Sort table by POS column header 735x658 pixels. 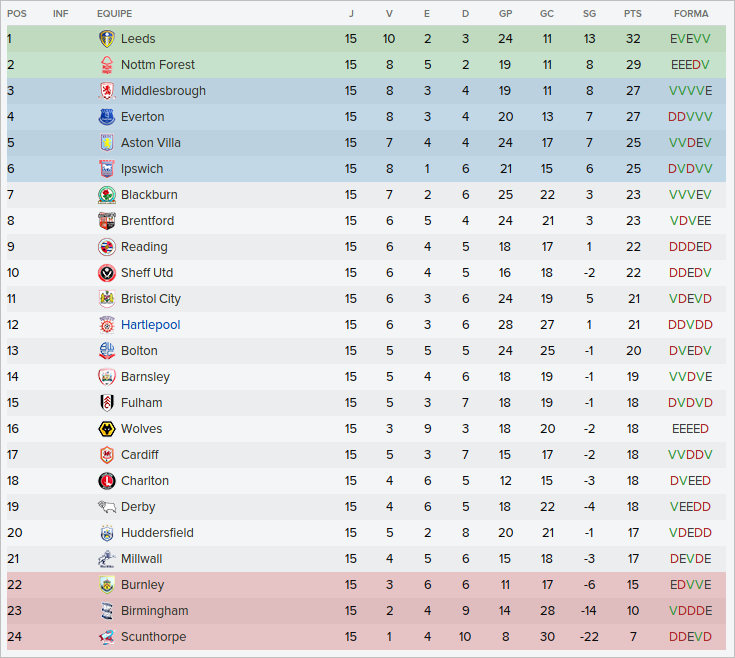(x=17, y=14)
